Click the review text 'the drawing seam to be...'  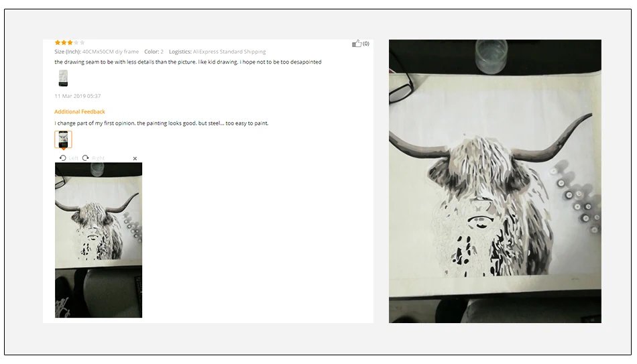188,62
